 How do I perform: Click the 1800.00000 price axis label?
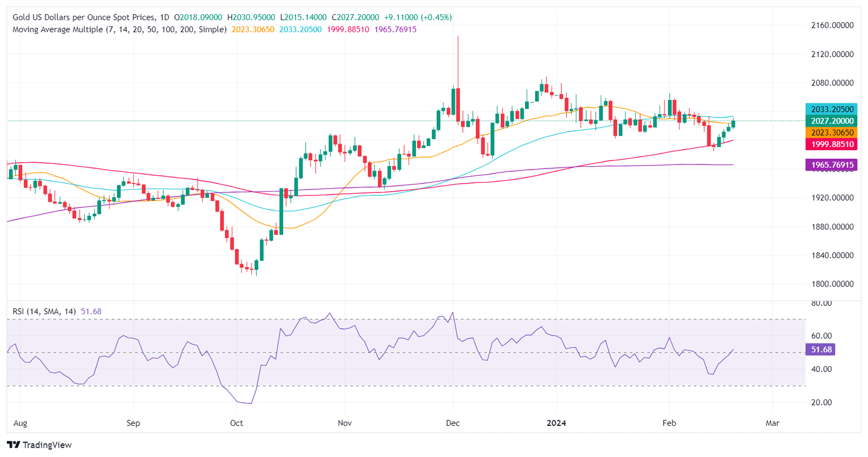tap(832, 284)
